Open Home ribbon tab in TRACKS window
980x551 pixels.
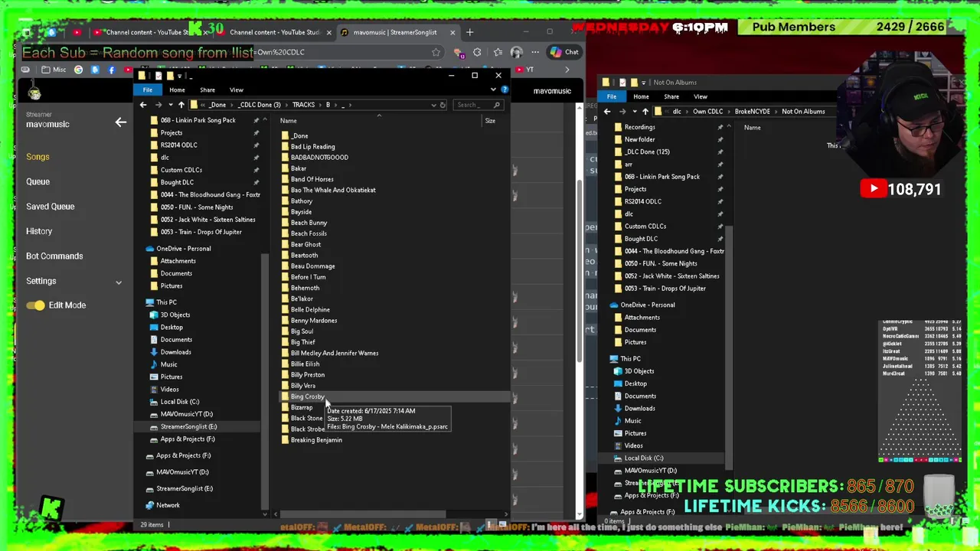(177, 90)
